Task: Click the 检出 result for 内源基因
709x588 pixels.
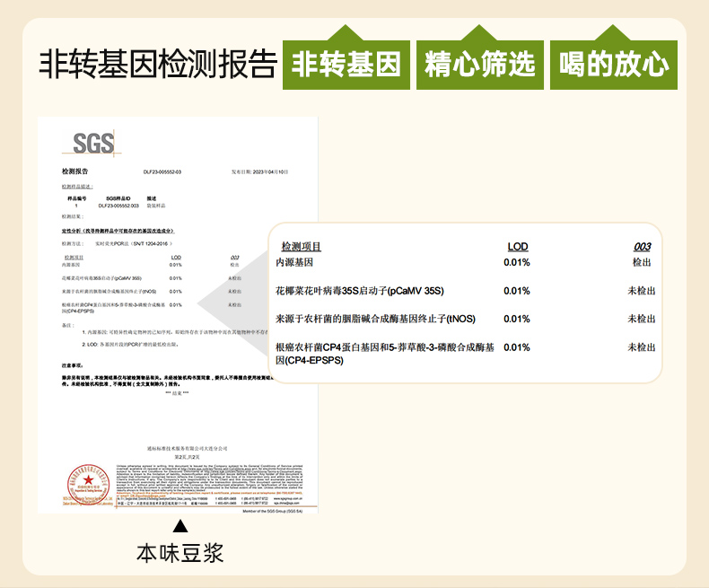Action: click(x=641, y=262)
